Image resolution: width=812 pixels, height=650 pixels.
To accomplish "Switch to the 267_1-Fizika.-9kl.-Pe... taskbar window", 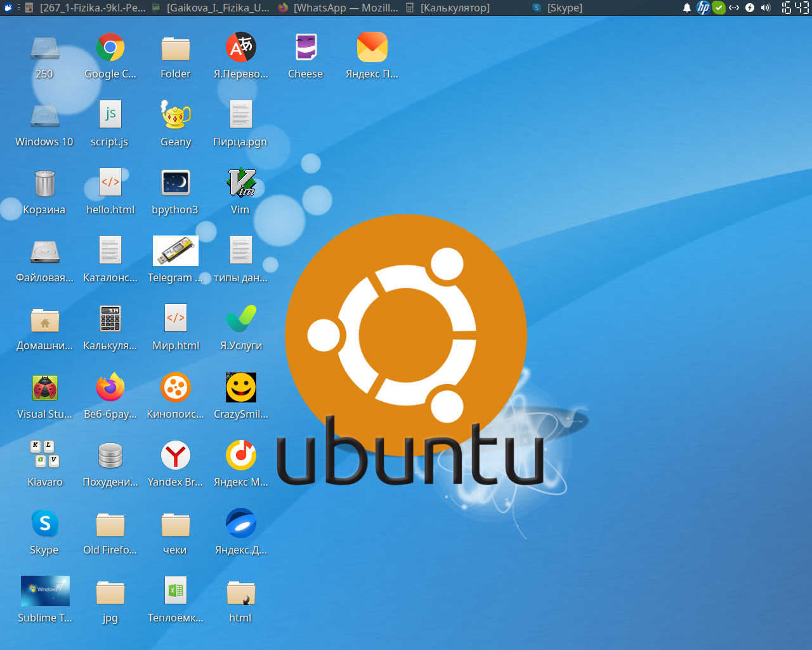I will [85, 8].
